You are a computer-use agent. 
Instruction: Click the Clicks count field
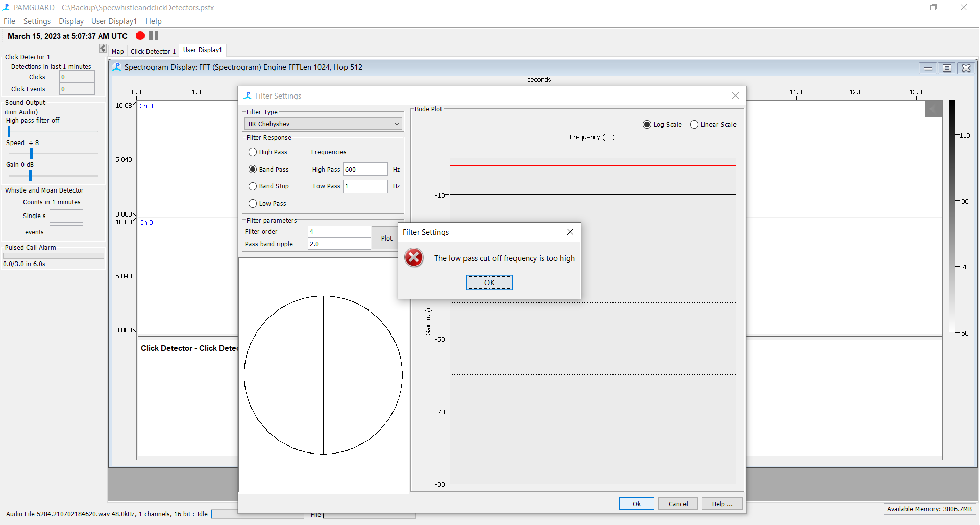coord(77,77)
